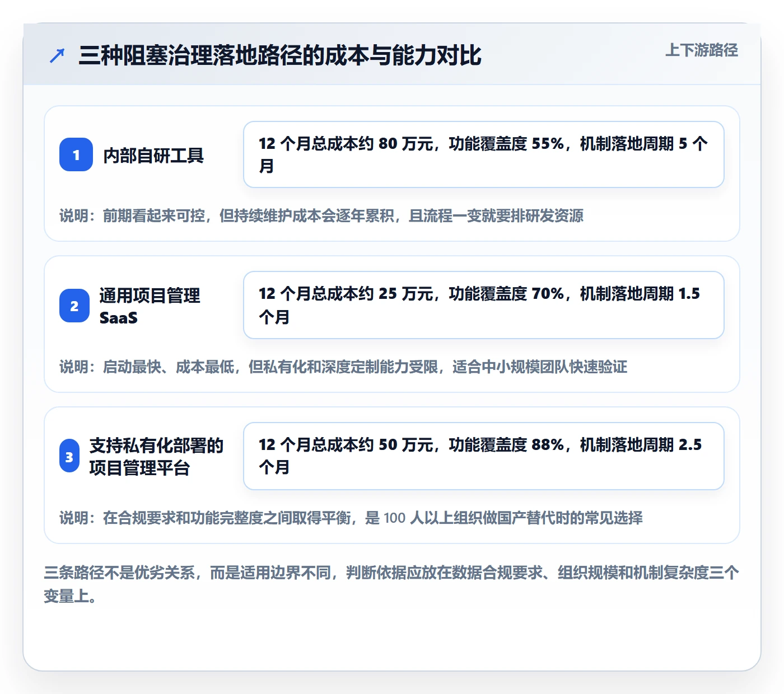The image size is (784, 694).
Task: Select the heading 三种阻塞治理落地路径的成本与能力对比
Action: pos(280,55)
